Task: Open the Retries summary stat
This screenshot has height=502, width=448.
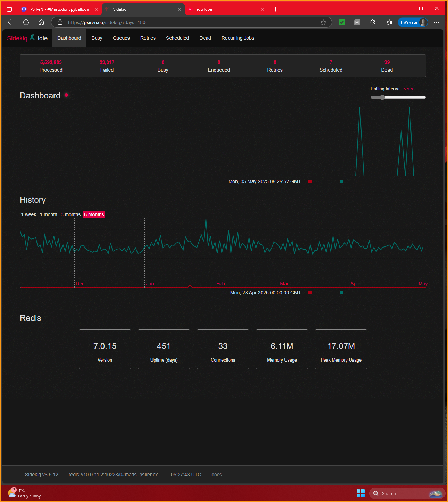Action: (275, 66)
